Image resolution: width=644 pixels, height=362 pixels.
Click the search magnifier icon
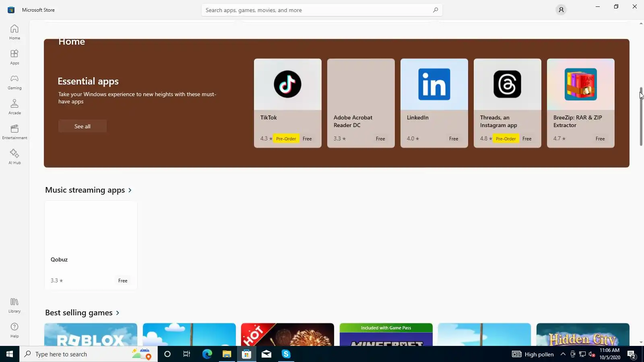435,10
